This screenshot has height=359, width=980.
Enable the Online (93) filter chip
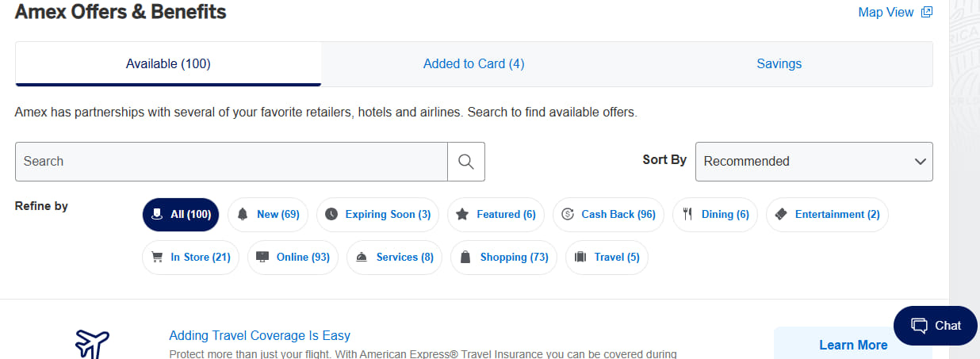pos(293,257)
